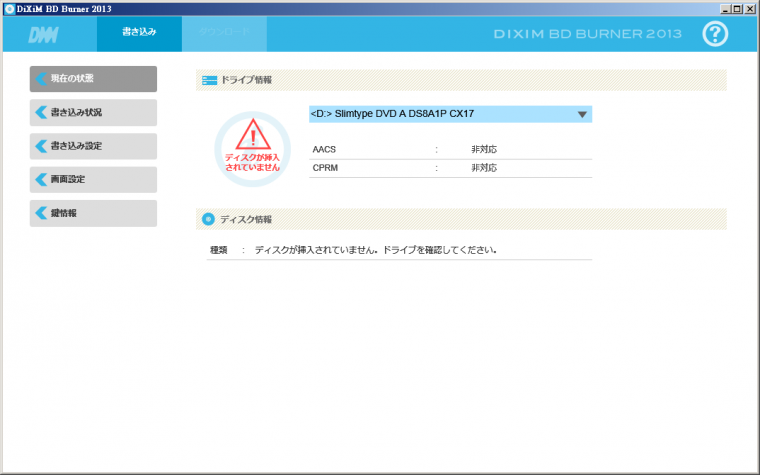Open the 現在の状態 sidebar page
Screen dimensions: 760x475
coord(93,79)
